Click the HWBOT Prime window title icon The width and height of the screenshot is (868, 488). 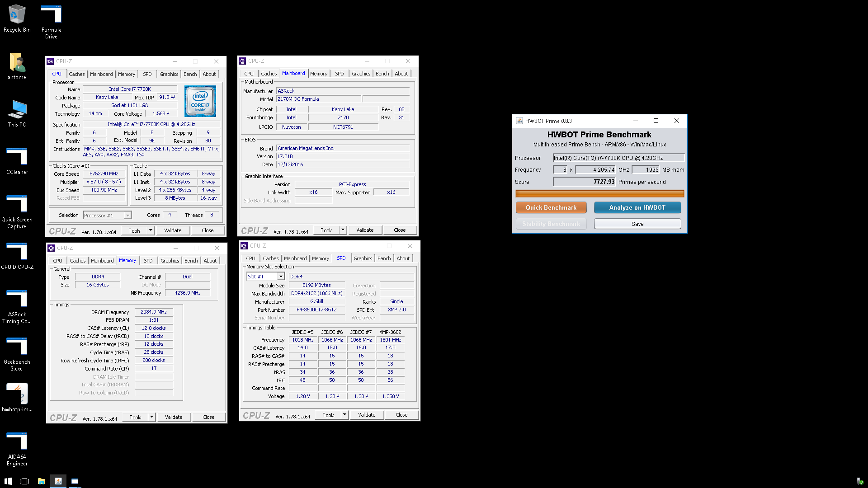(519, 121)
